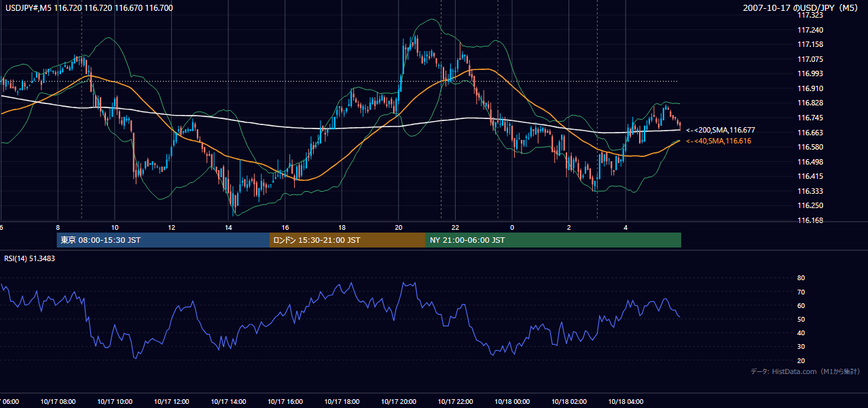This screenshot has height=408, width=868.
Task: Click hour label 20 under price chart
Action: tap(398, 227)
